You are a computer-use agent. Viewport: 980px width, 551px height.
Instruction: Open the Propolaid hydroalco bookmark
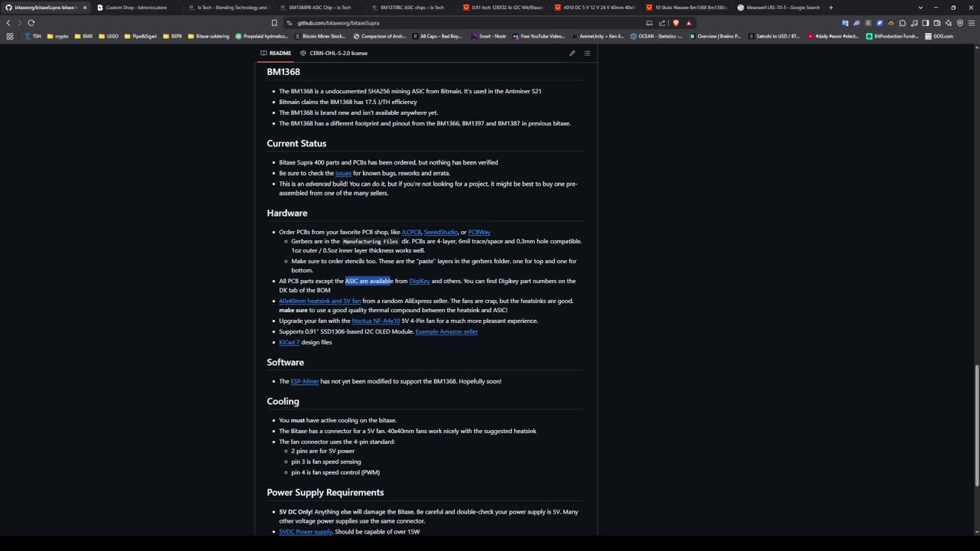(x=262, y=36)
